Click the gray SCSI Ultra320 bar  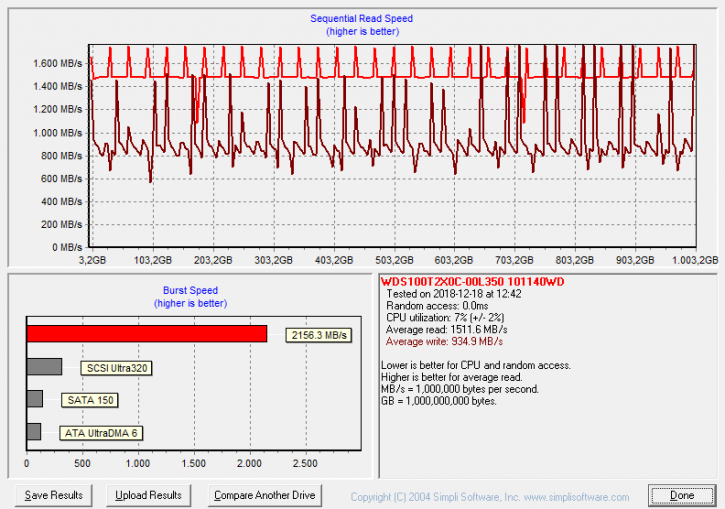pos(44,367)
